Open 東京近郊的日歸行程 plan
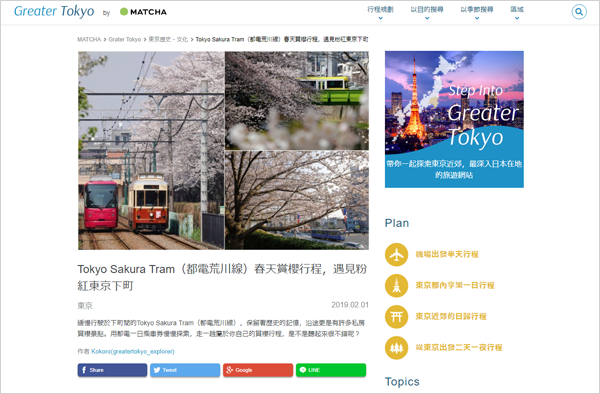This screenshot has height=394, width=600. click(451, 316)
